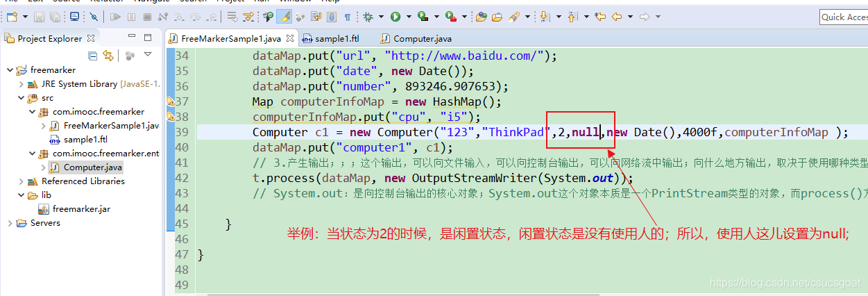Toggle the Skip All Breakpoints icon
The height and width of the screenshot is (296, 868).
coord(94,17)
